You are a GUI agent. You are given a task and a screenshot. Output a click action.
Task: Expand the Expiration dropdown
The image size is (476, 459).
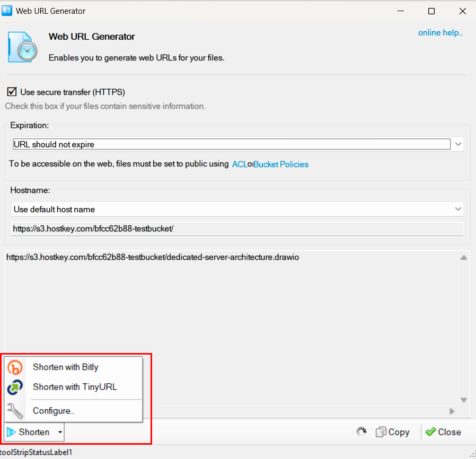[x=458, y=144]
